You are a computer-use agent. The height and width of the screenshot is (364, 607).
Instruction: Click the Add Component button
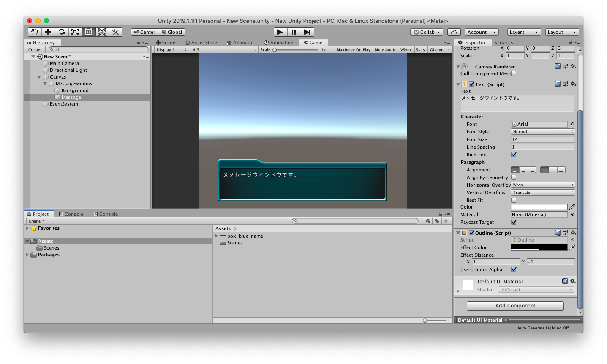[514, 306]
